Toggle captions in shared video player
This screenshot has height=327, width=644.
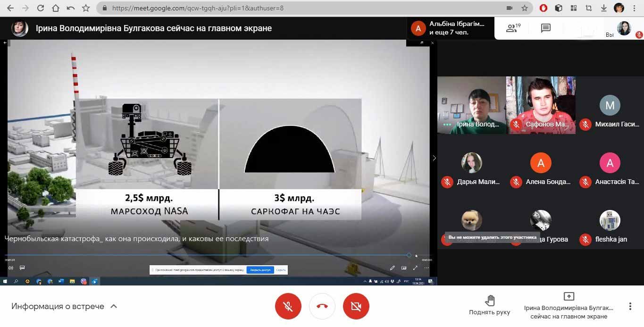22,268
